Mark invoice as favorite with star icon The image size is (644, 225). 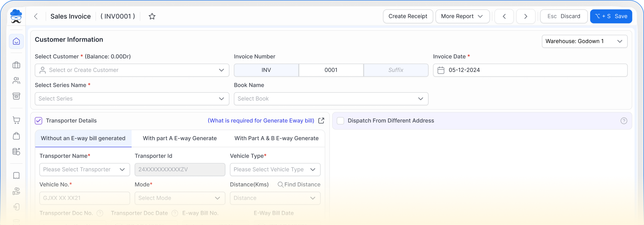click(152, 16)
